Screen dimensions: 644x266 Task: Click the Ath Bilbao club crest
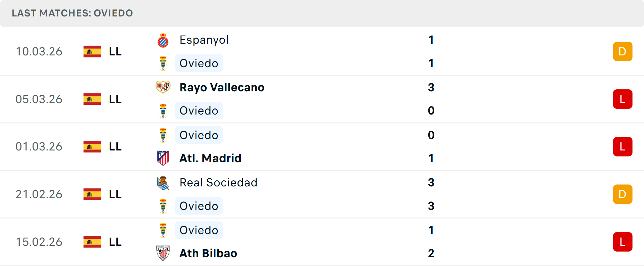163,253
